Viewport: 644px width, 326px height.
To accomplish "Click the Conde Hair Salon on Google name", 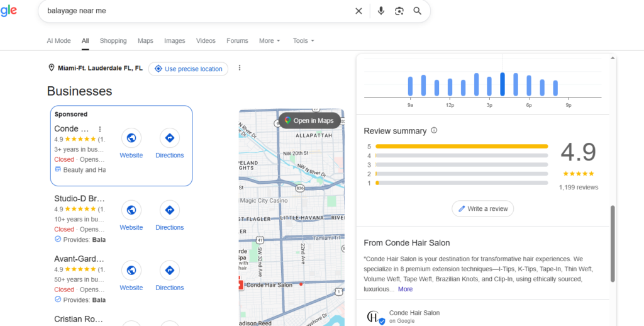I will pyautogui.click(x=414, y=313).
